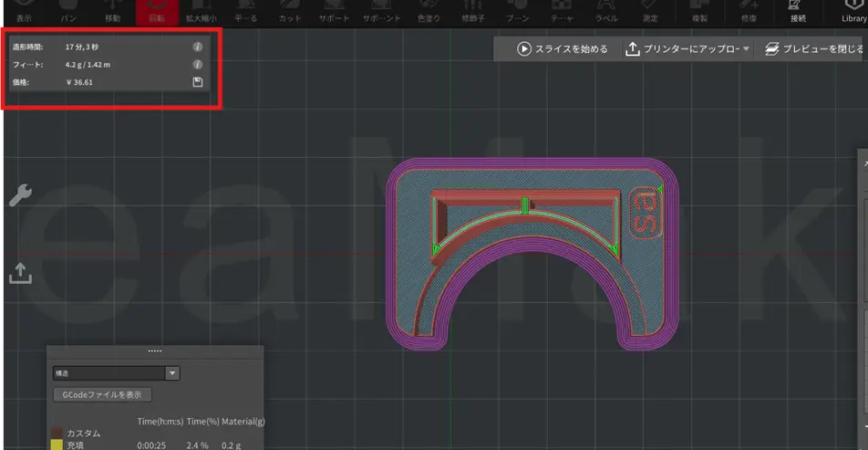Click the info icon beside 造形時間
The width and height of the screenshot is (868, 450).
point(198,47)
